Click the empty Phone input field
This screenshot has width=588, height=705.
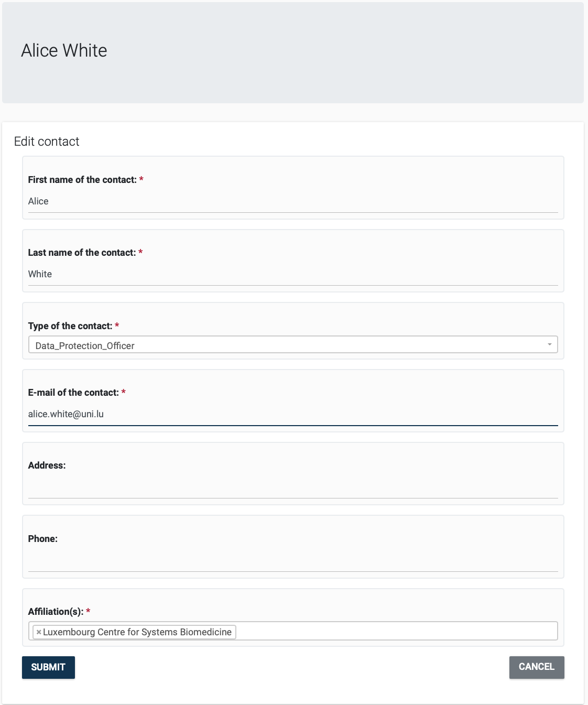[x=292, y=561]
